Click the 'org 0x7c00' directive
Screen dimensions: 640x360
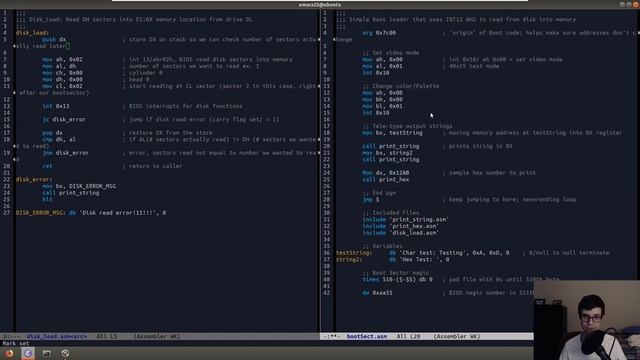click(379, 33)
